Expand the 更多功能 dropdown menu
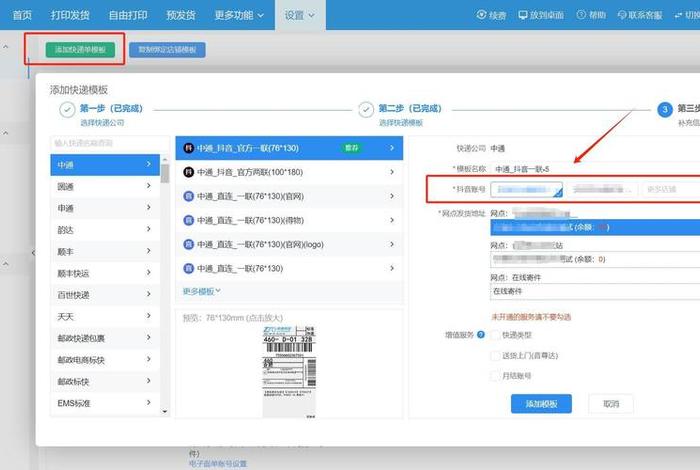The width and height of the screenshot is (700, 470). pyautogui.click(x=239, y=15)
